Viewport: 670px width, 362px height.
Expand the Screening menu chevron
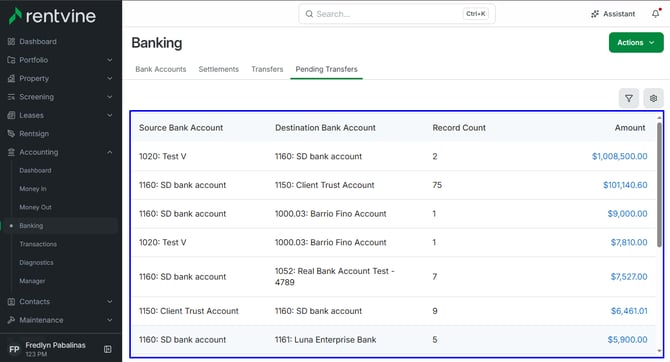110,97
